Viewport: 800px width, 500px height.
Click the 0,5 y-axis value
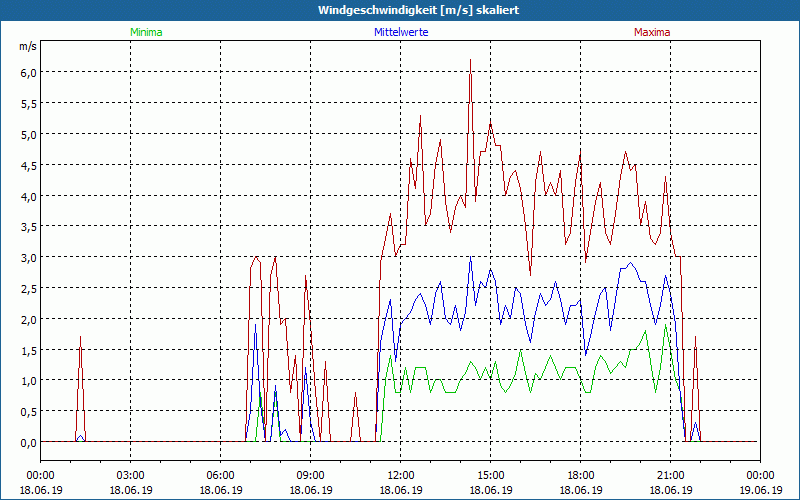point(29,412)
